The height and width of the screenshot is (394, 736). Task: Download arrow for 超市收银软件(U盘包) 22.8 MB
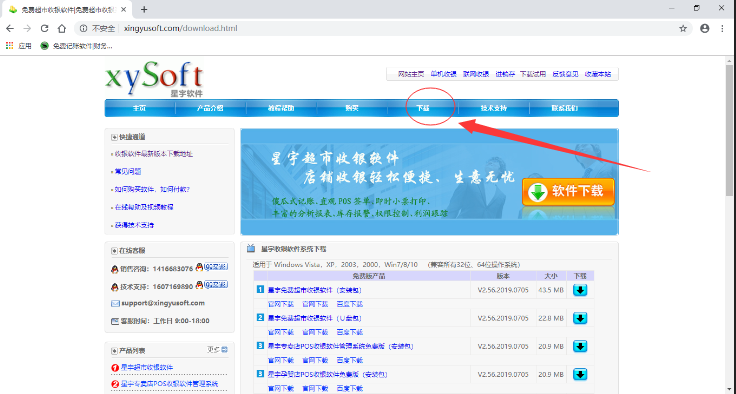coord(580,318)
